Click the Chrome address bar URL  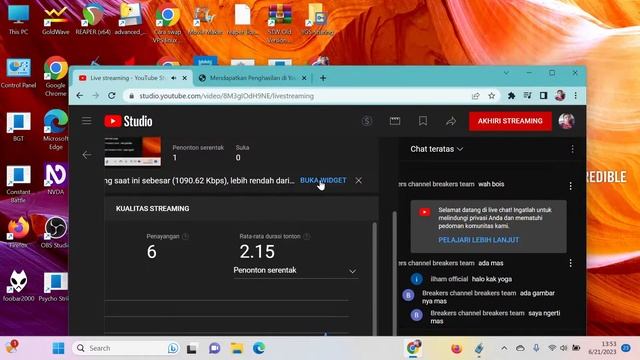tap(227, 96)
